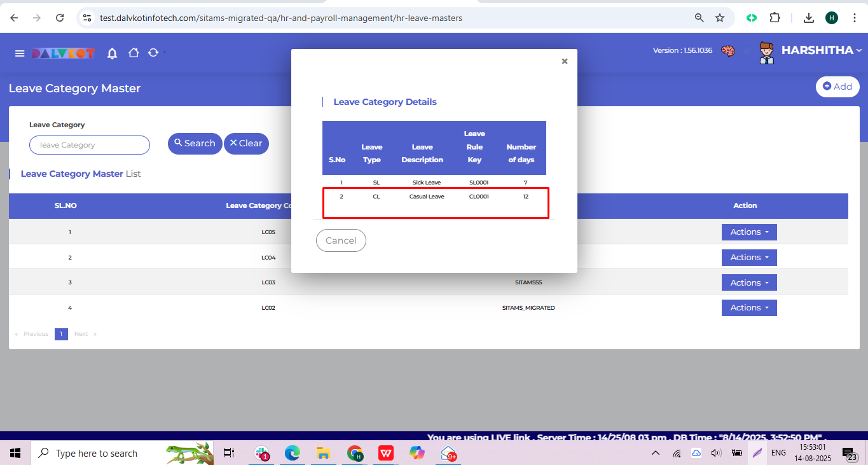This screenshot has width=868, height=465.
Task: Open the hamburger menu icon
Action: coord(20,53)
